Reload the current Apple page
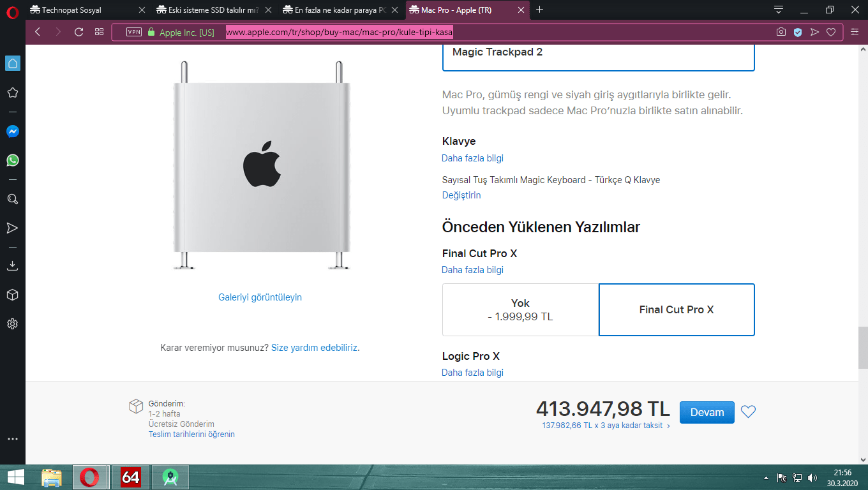 click(79, 32)
